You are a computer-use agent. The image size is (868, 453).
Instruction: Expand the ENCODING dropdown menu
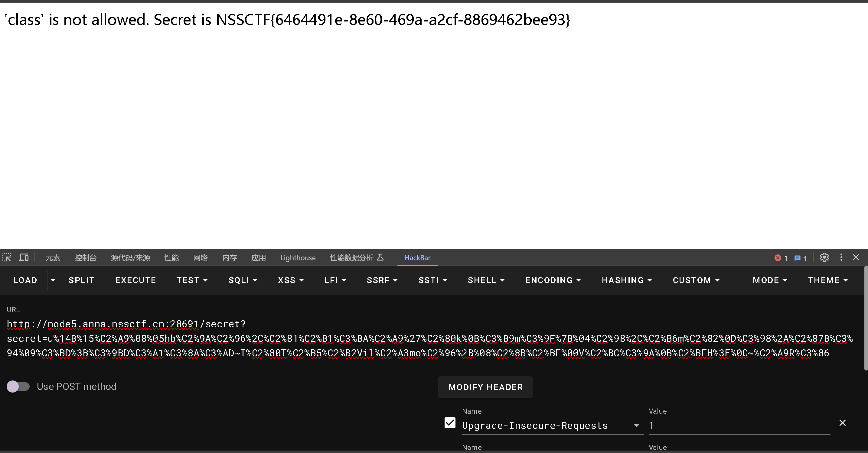(553, 280)
